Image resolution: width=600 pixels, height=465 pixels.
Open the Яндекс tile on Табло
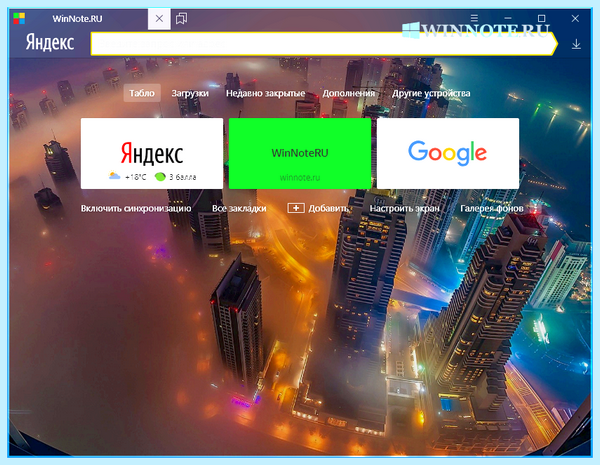[152, 153]
